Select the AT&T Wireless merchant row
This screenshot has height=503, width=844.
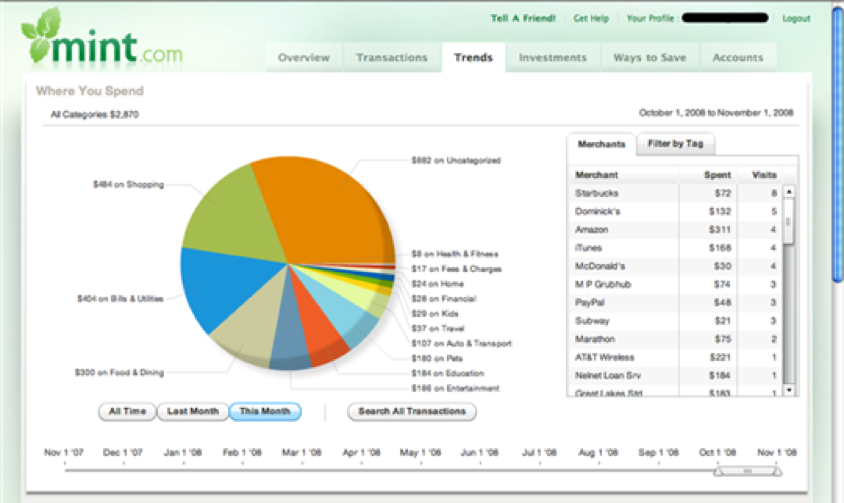coord(676,358)
